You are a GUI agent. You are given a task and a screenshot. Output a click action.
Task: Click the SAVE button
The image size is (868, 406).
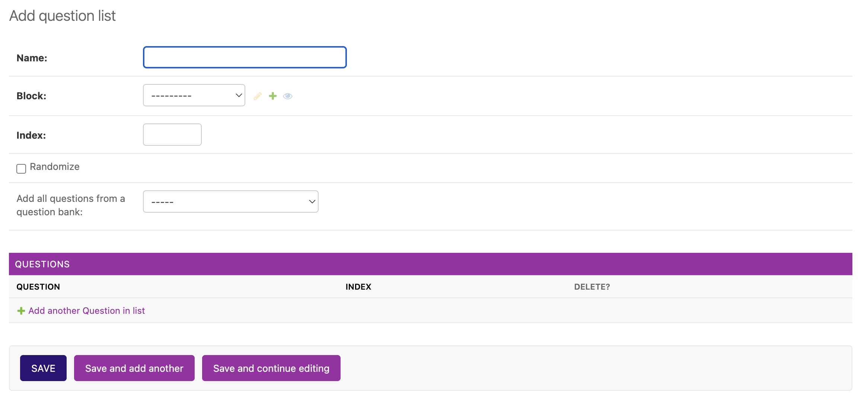43,368
